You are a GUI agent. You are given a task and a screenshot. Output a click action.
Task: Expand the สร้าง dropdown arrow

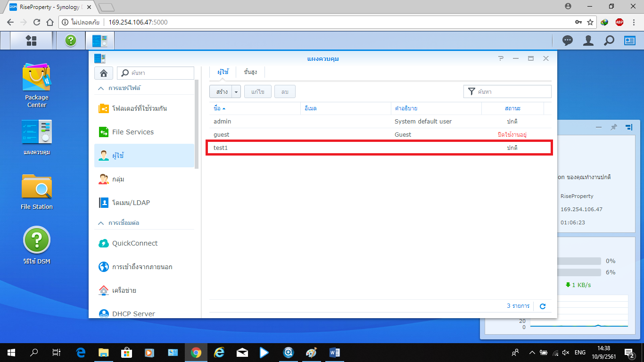click(237, 92)
